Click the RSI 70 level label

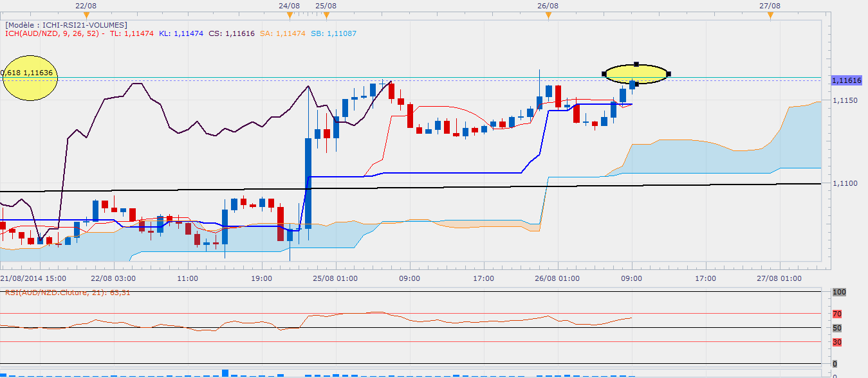pos(837,314)
